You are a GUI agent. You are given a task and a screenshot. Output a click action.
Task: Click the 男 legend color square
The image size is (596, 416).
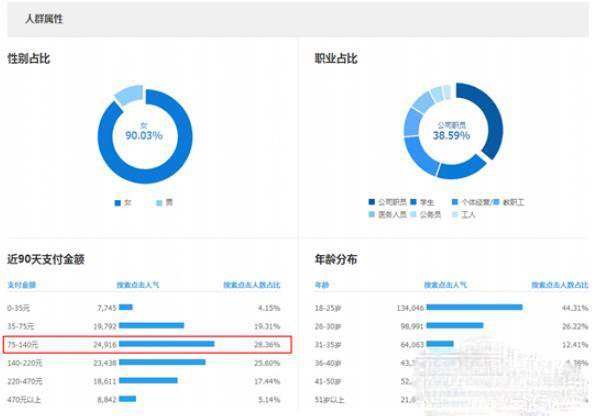160,203
